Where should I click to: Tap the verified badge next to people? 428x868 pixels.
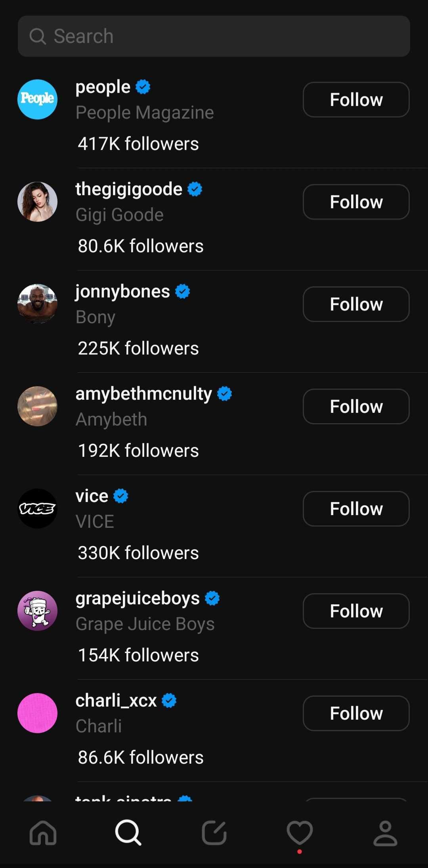tap(143, 87)
